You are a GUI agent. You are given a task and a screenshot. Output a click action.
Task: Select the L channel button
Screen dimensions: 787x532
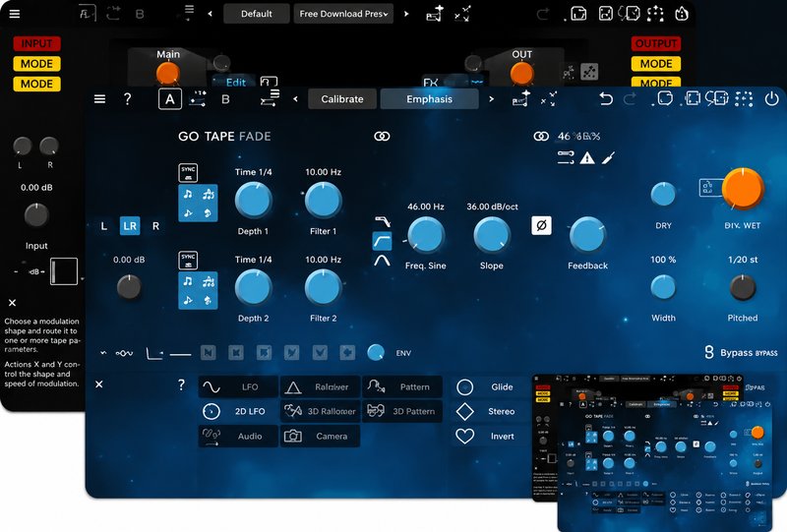[x=104, y=226]
